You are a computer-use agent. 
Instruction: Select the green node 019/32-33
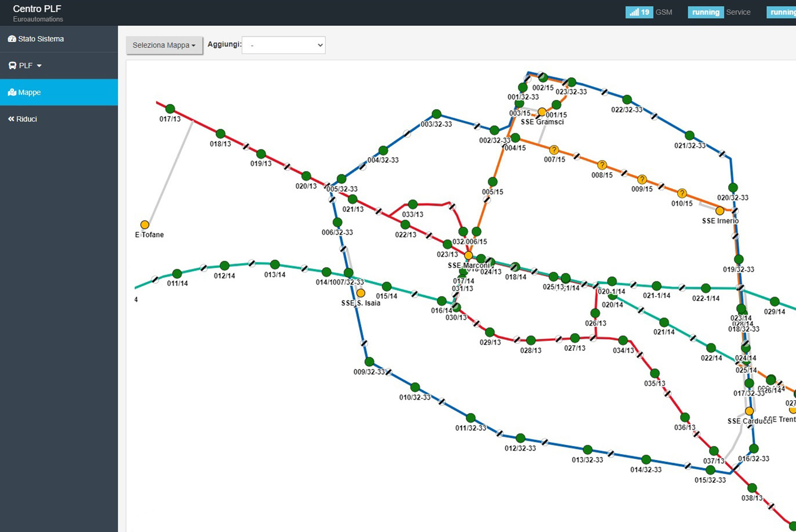(x=739, y=260)
